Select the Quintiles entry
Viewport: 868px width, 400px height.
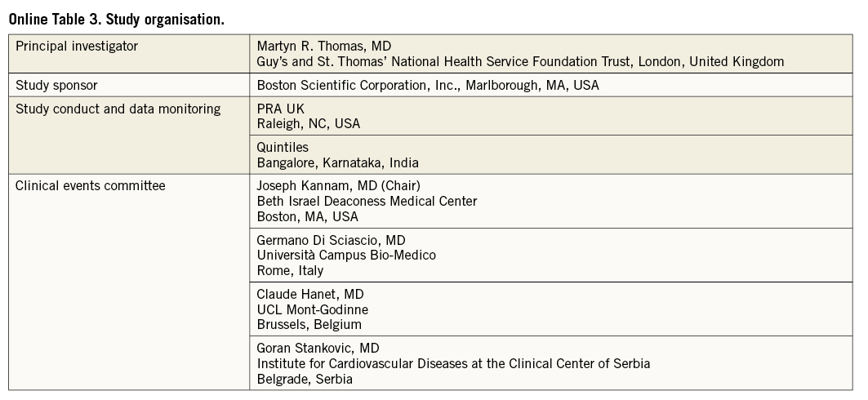(282, 148)
